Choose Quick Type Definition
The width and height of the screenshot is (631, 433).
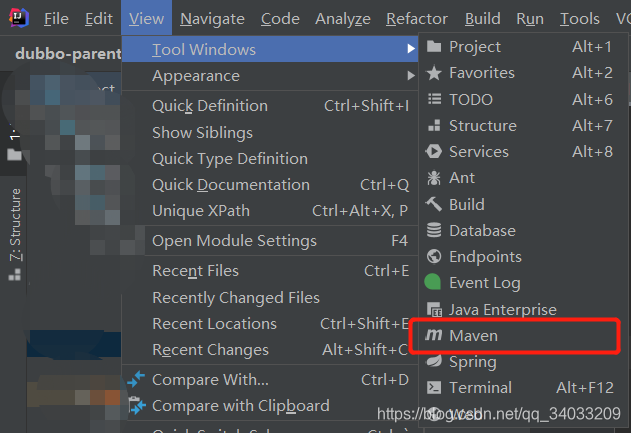pyautogui.click(x=270, y=159)
